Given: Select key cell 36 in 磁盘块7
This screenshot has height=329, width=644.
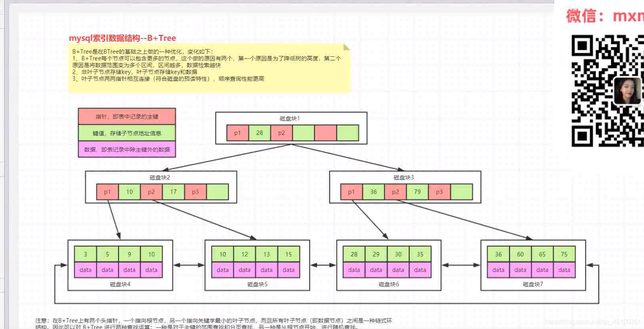Looking at the screenshot, I should click(x=498, y=254).
